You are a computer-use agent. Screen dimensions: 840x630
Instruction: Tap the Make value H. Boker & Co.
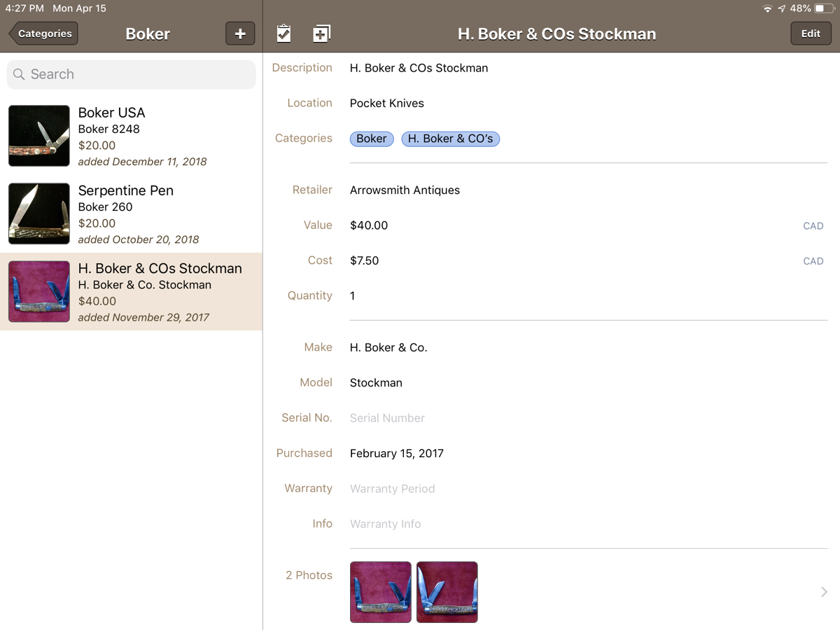click(x=388, y=347)
